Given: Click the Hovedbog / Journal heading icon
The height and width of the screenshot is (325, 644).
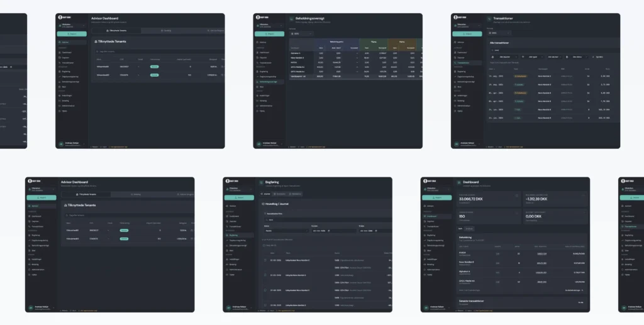Looking at the screenshot, I should point(263,204).
